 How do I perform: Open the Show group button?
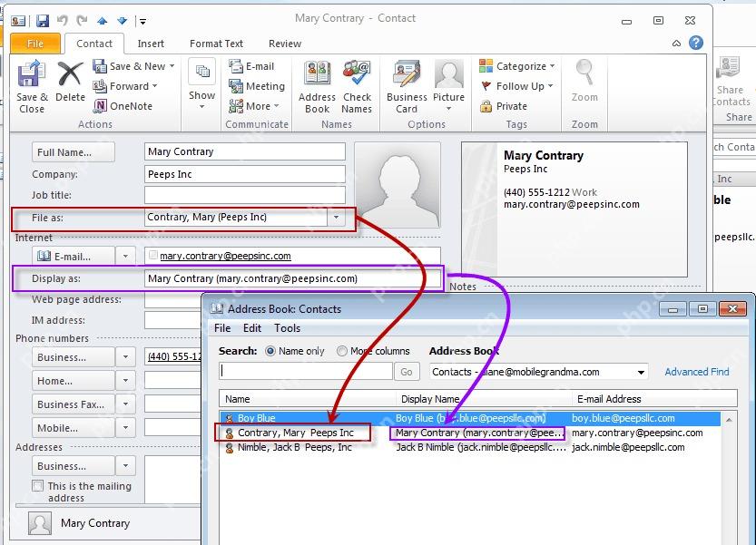tap(202, 85)
